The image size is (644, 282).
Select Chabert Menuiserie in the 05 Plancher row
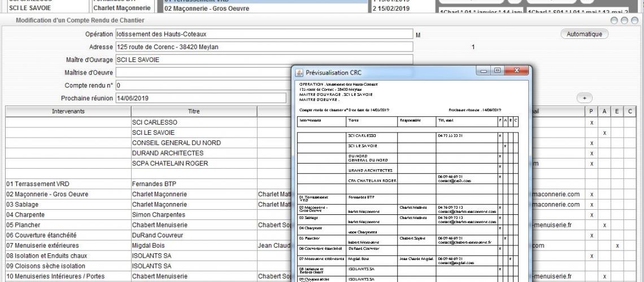pos(194,225)
